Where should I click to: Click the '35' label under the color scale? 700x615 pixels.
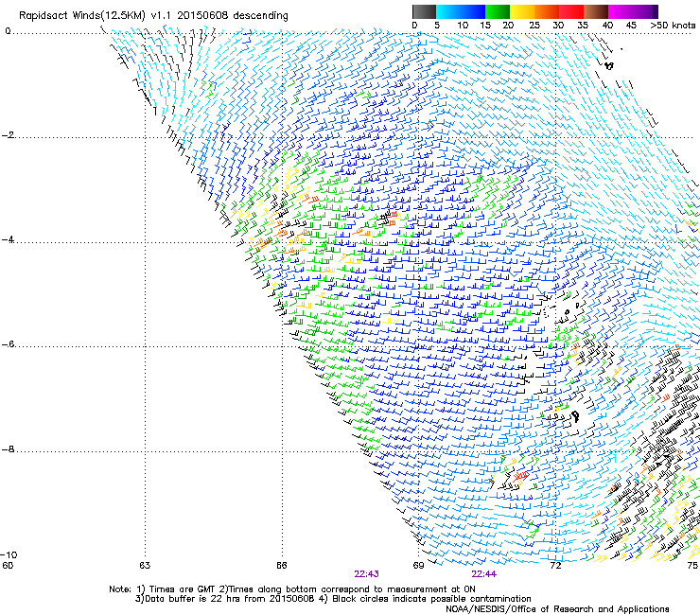(583, 26)
